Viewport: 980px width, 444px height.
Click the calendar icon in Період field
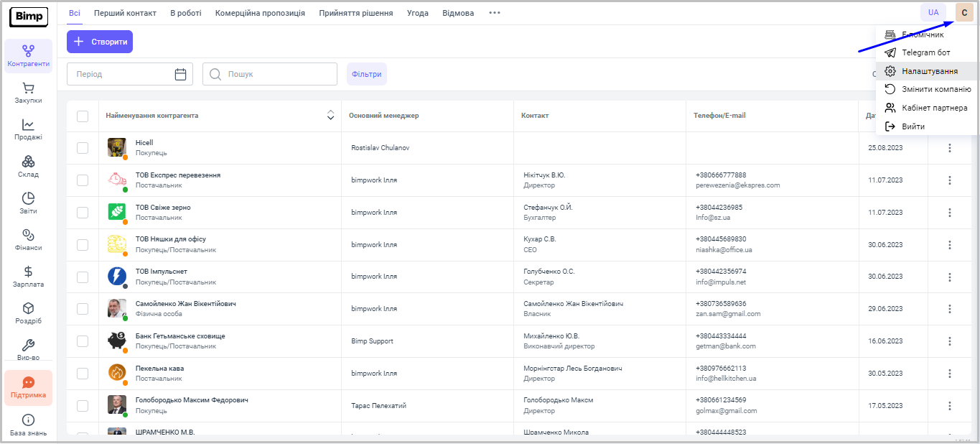click(x=180, y=74)
